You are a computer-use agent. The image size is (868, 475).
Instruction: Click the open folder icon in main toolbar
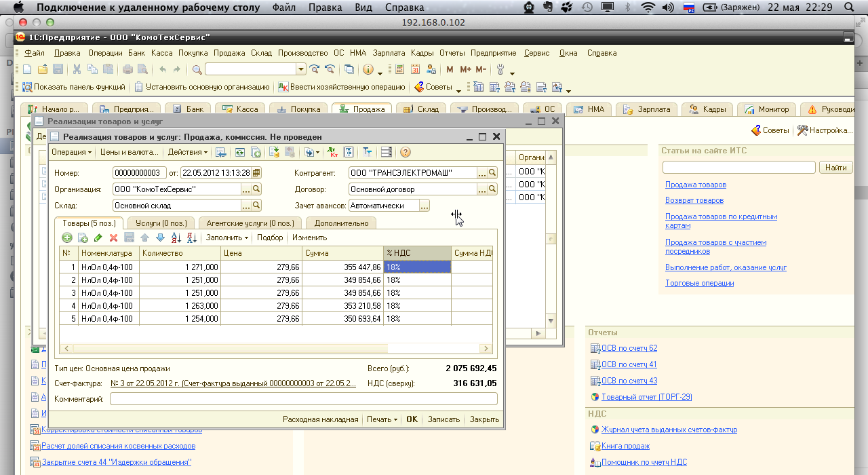tap(43, 69)
